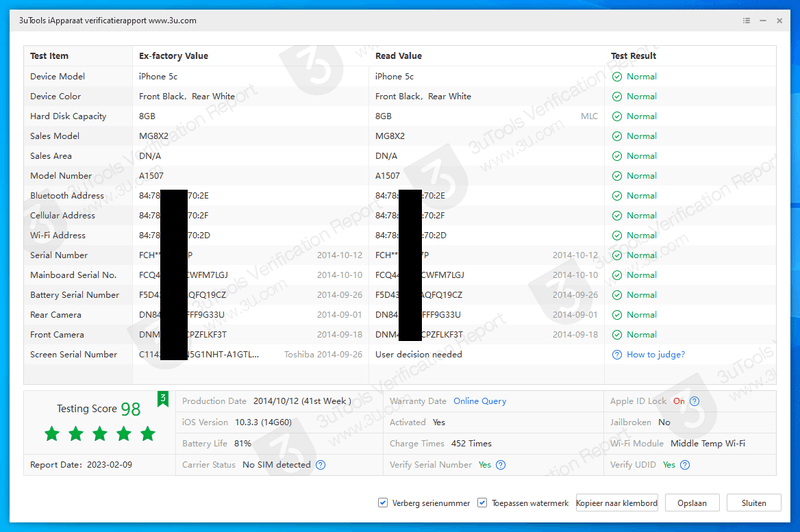Click the Test Item column header
This screenshot has height=532, width=800.
(49, 56)
